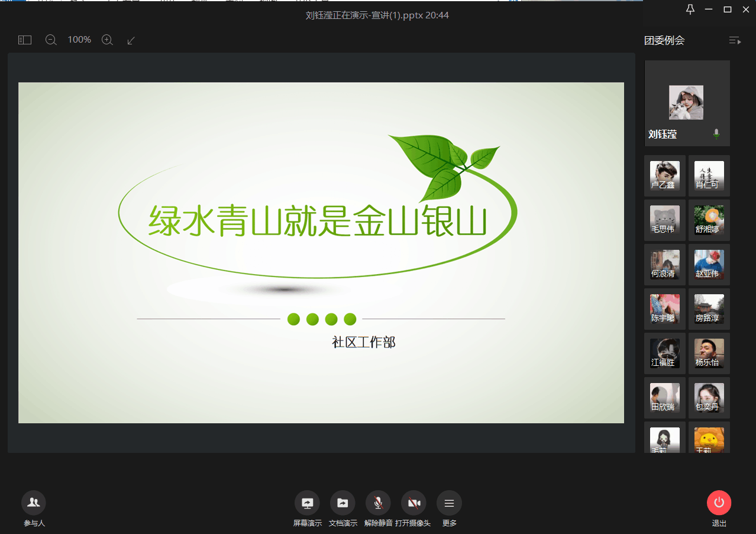Select participant 舒湘婷's avatar
The width and height of the screenshot is (756, 534).
709,220
